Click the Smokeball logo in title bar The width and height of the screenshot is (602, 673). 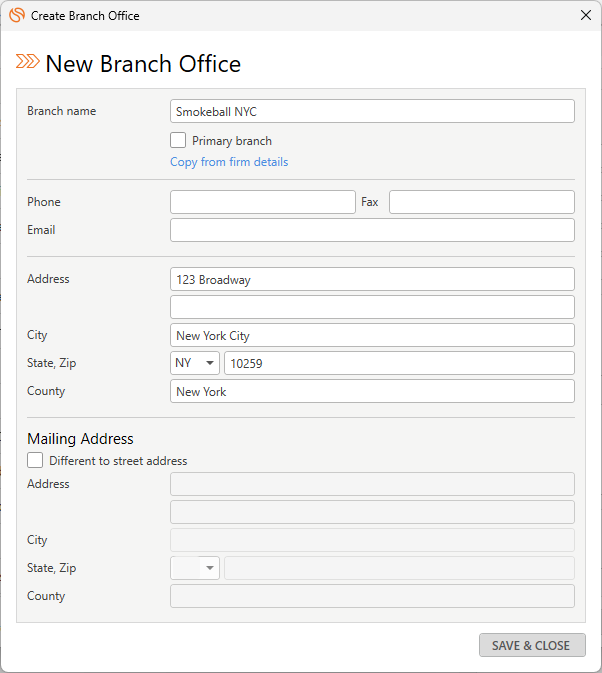(17, 15)
